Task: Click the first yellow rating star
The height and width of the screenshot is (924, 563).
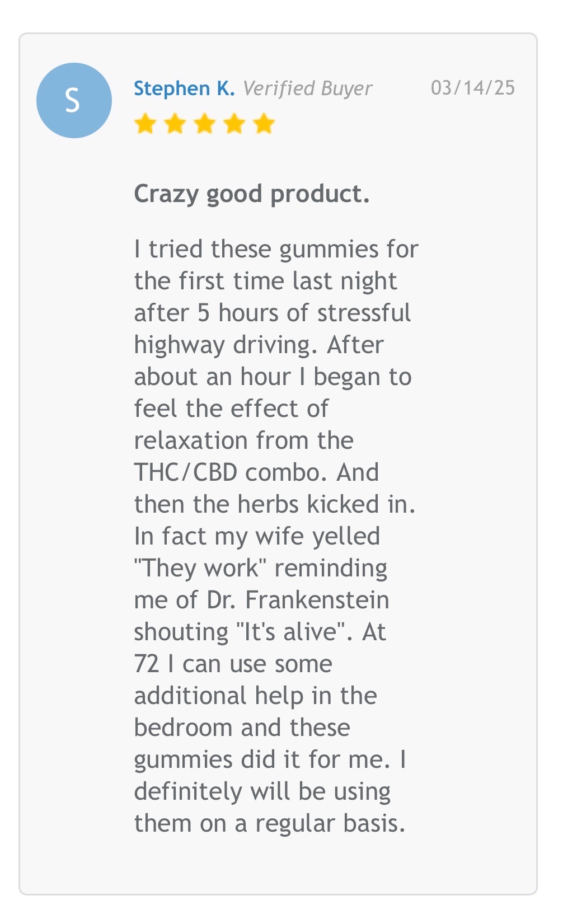Action: (146, 124)
